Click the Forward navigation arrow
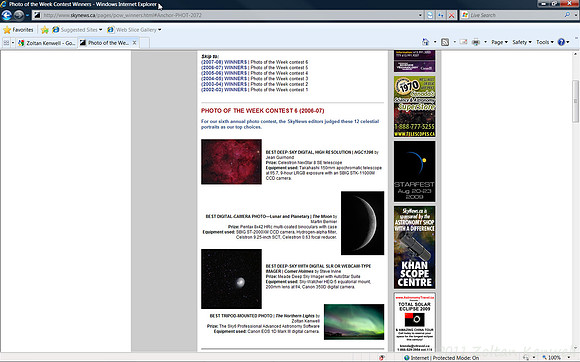 (18, 15)
